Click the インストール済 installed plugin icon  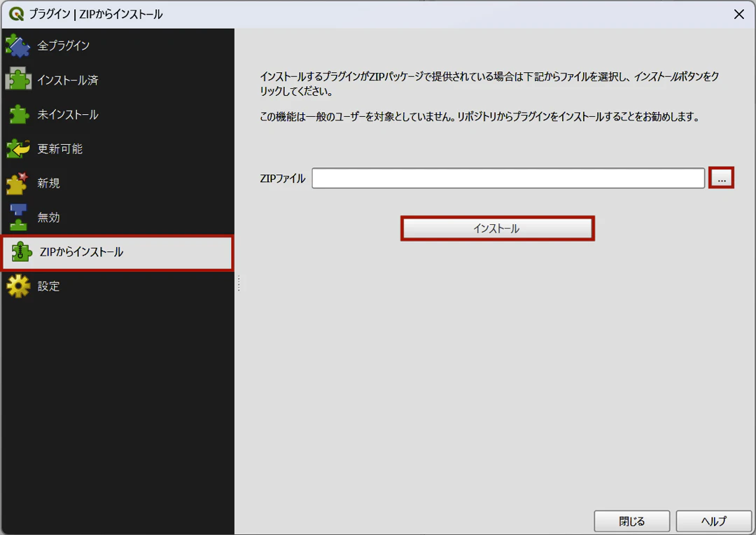(17, 80)
